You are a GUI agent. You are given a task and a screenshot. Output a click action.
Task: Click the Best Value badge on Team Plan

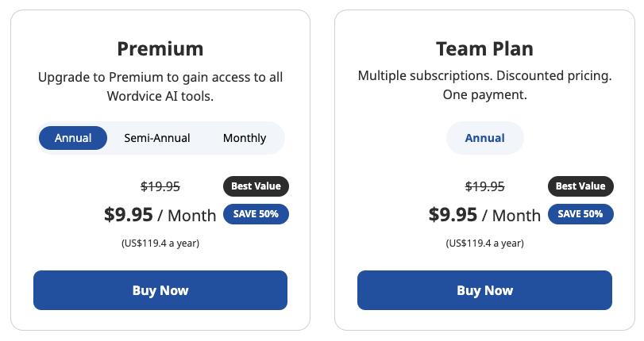coord(580,186)
